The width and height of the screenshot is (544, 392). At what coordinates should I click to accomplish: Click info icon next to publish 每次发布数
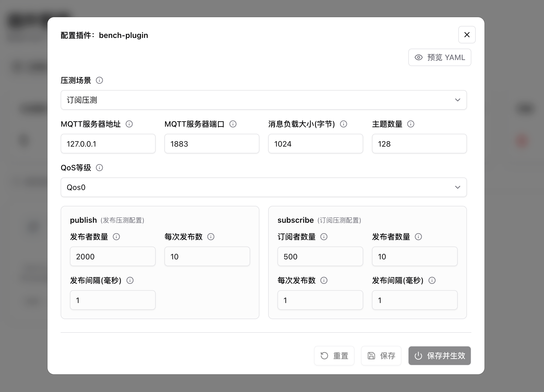211,237
